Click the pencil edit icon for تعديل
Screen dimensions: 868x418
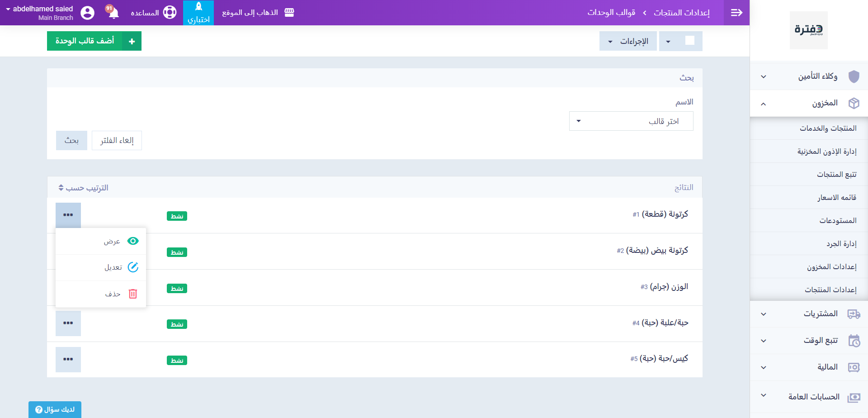pos(133,267)
